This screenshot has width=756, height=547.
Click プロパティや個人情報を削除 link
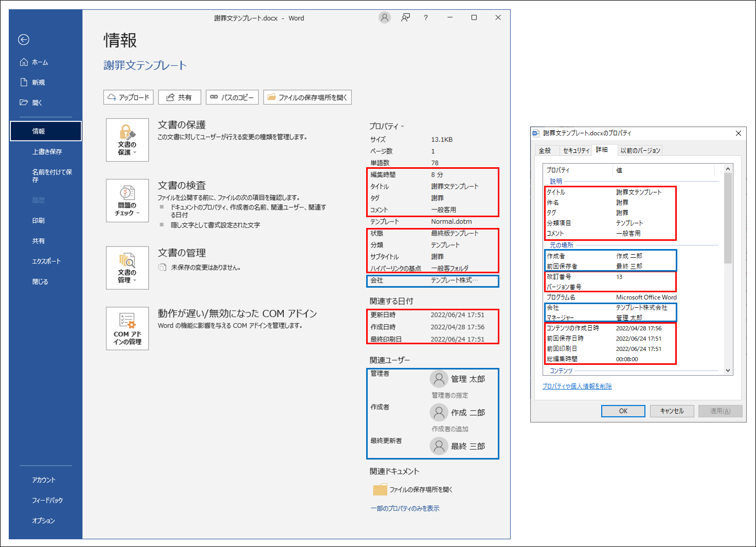click(577, 386)
